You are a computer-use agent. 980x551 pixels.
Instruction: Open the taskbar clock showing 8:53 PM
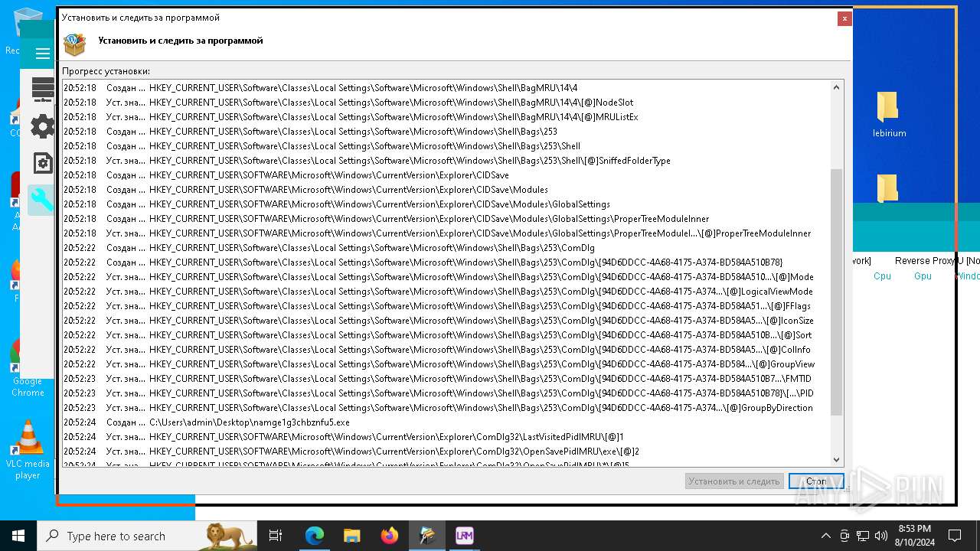point(913,536)
